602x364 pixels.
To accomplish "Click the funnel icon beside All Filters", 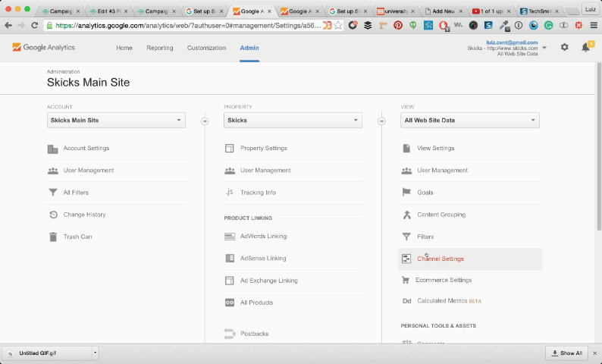I will coord(53,193).
